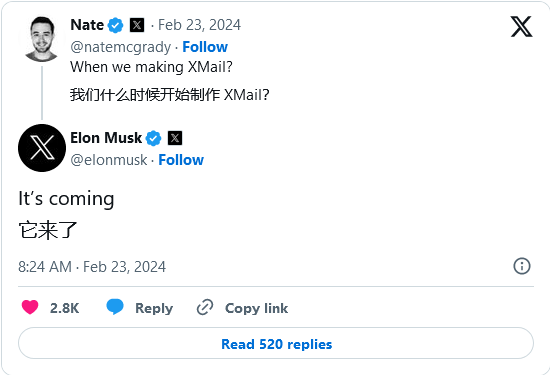This screenshot has width=550, height=375.
Task: Click the blue reply bubble icon
Action: pyautogui.click(x=115, y=307)
